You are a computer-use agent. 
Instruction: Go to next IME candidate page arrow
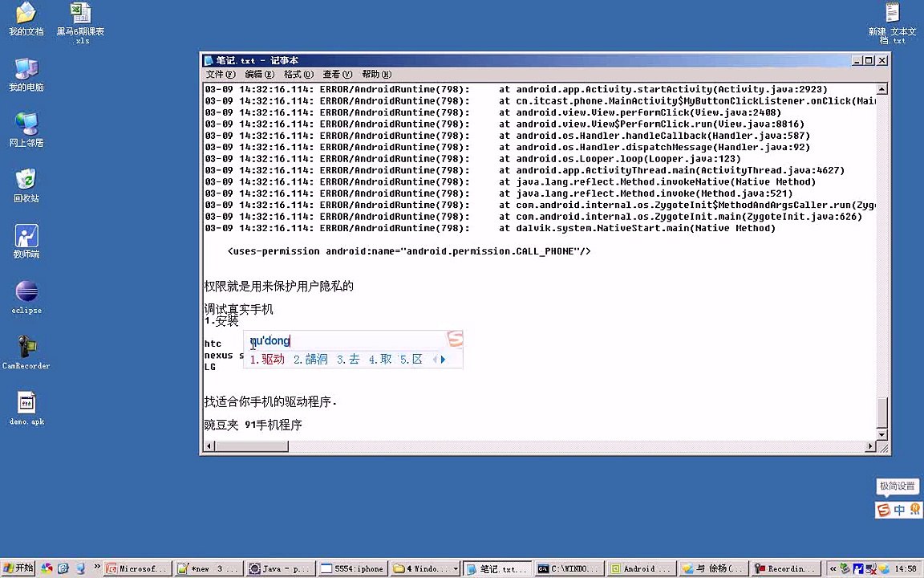pyautogui.click(x=443, y=359)
